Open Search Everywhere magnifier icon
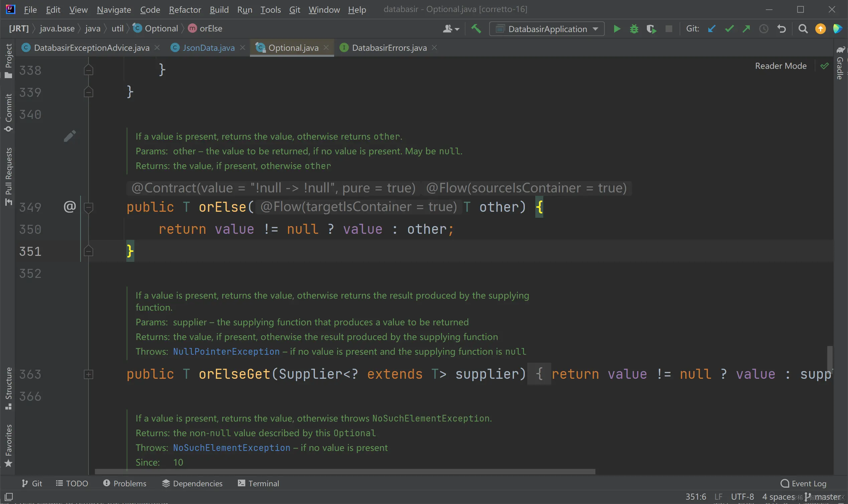 (803, 29)
